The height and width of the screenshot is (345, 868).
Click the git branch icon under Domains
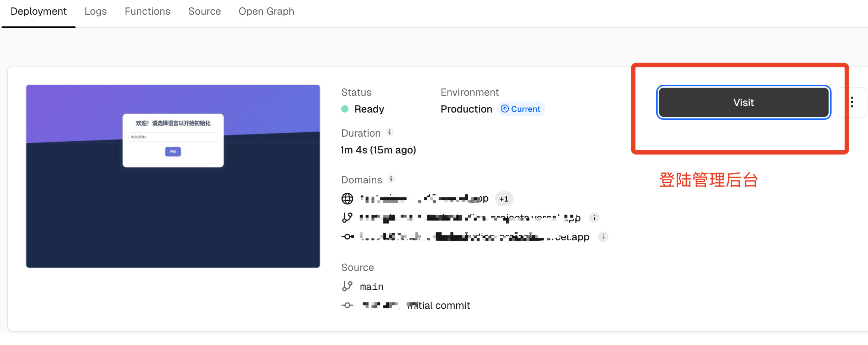pos(347,218)
